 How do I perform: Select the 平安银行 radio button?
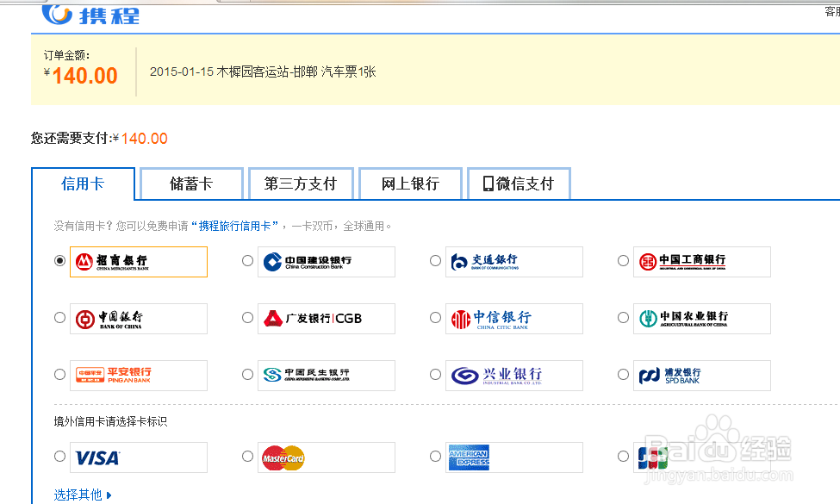(60, 375)
